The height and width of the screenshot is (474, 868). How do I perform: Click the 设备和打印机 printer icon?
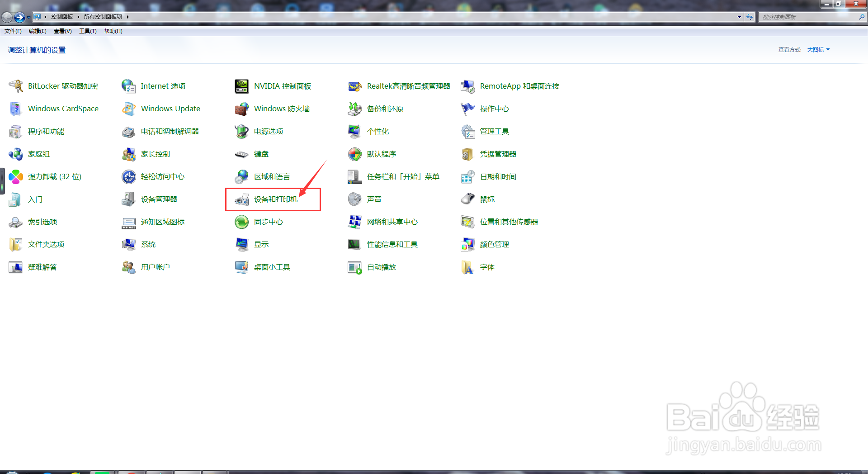242,199
